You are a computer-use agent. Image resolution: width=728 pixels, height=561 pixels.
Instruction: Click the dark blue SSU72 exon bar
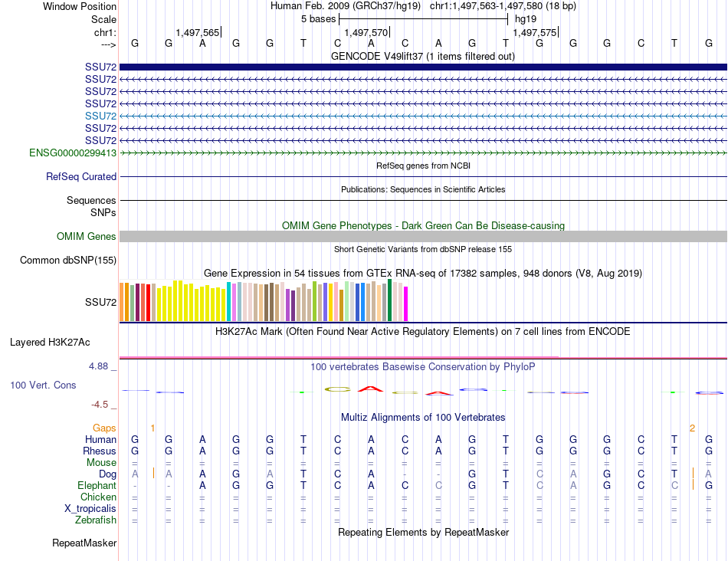(423, 67)
